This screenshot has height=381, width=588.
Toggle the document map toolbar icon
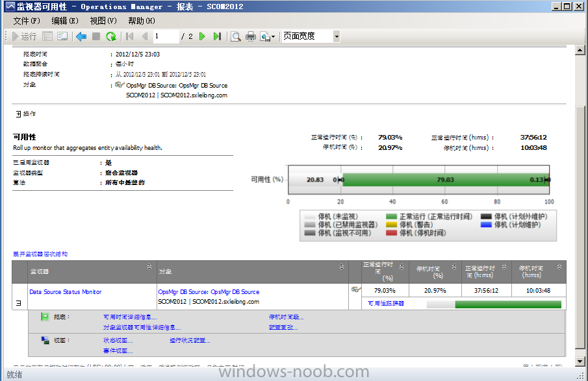click(x=62, y=36)
